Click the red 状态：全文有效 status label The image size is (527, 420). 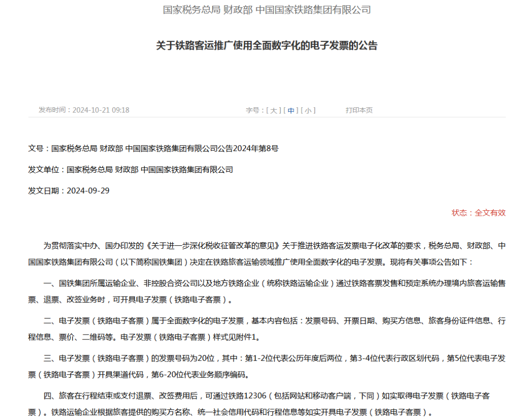point(479,212)
